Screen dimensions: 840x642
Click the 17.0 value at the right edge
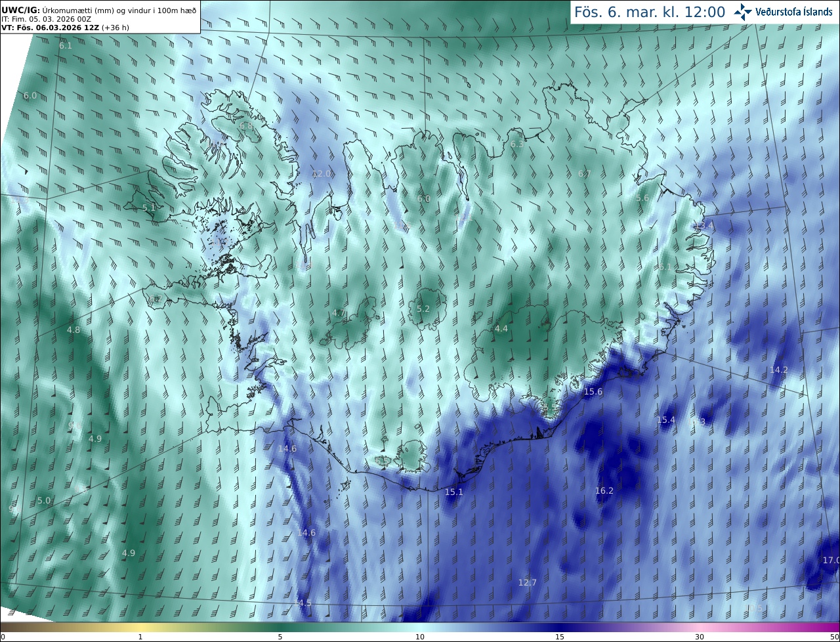831,560
